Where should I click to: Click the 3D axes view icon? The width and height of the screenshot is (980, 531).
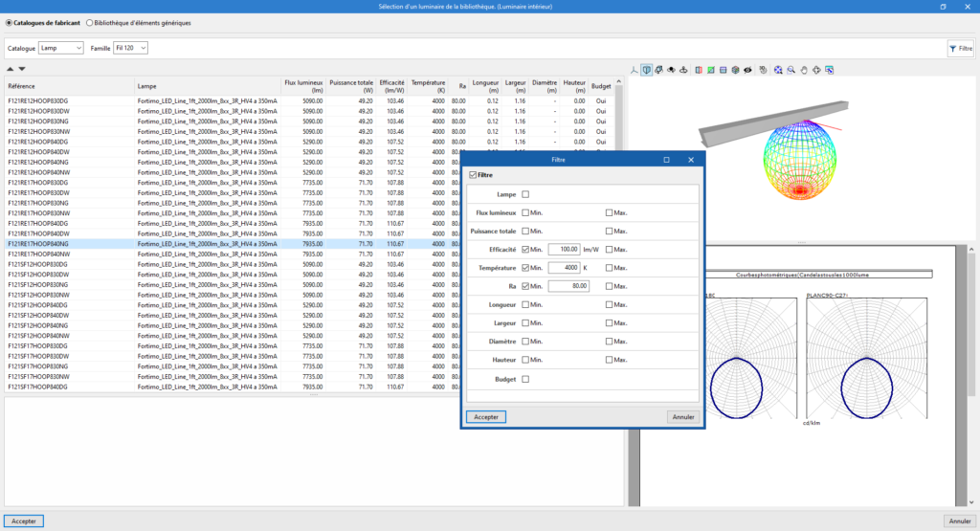635,70
